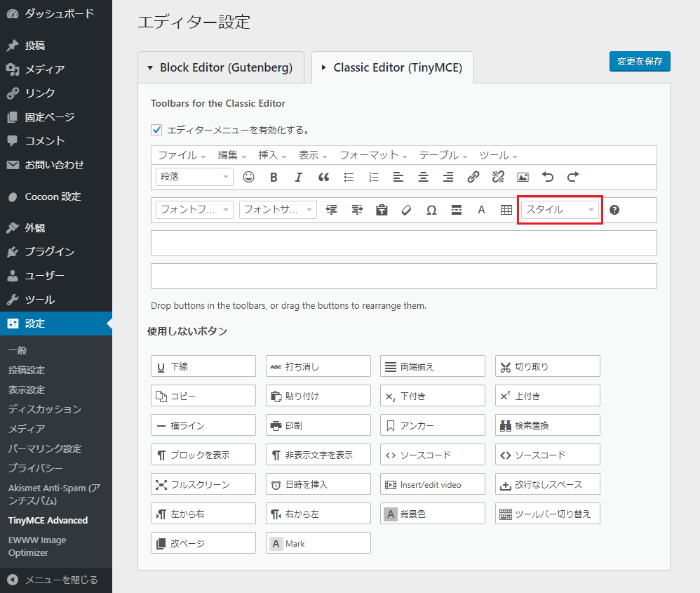700x593 pixels.
Task: Select the numbered list icon
Action: [374, 178]
